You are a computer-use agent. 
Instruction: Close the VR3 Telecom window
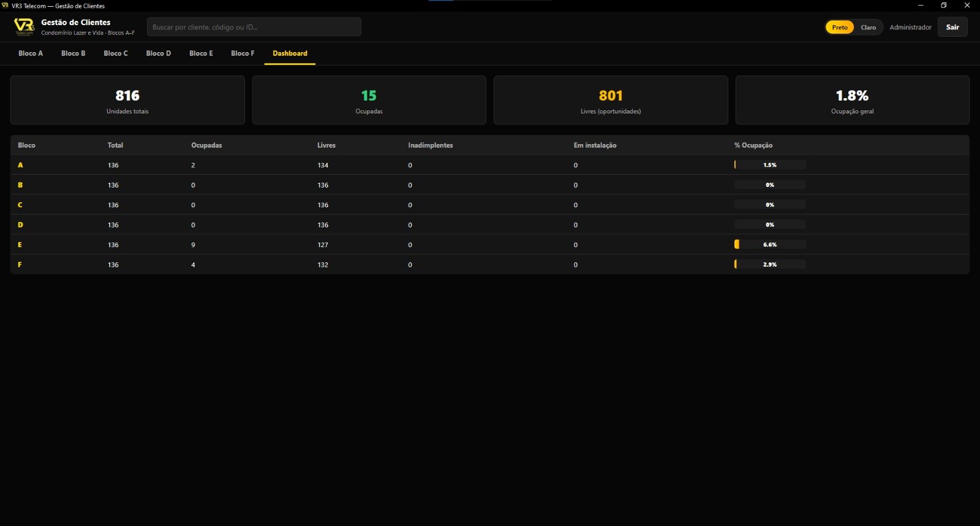968,6
